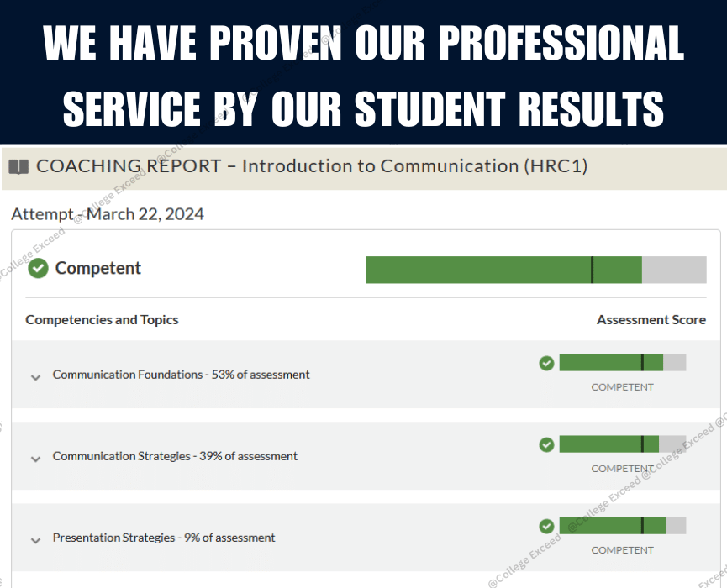Viewport: 727px width, 588px height.
Task: Click the checkmark icon for Presentation Strategies score
Action: (x=546, y=526)
